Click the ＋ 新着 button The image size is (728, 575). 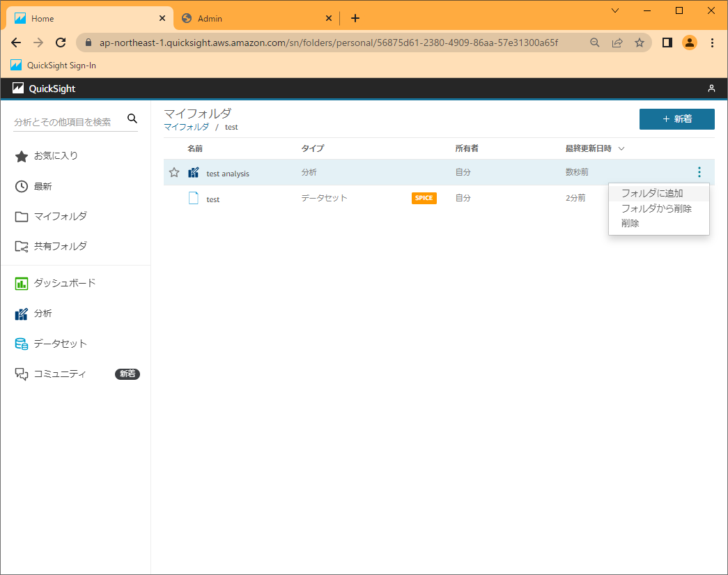(x=677, y=119)
